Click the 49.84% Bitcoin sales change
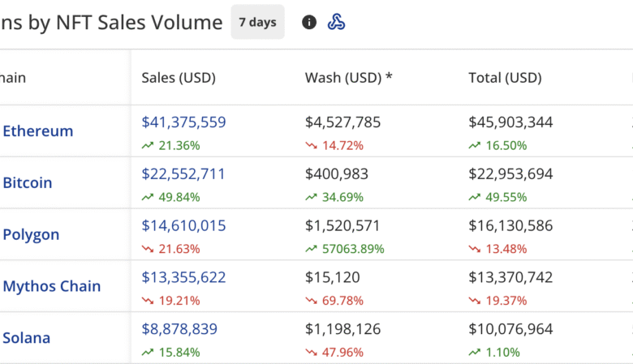 coord(170,197)
